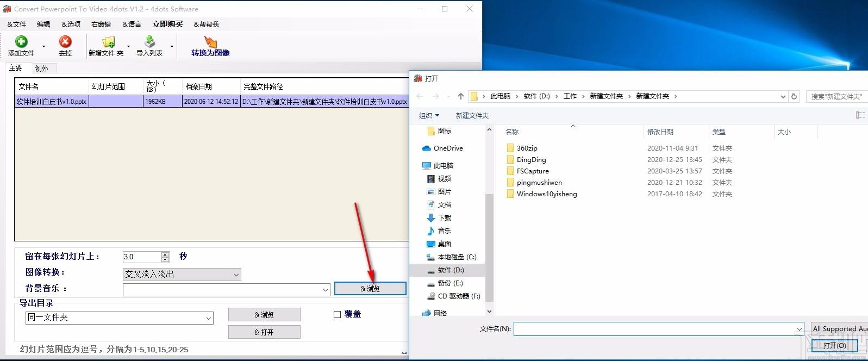Click the green Add File icon
The width and height of the screenshot is (868, 361).
[x=21, y=42]
